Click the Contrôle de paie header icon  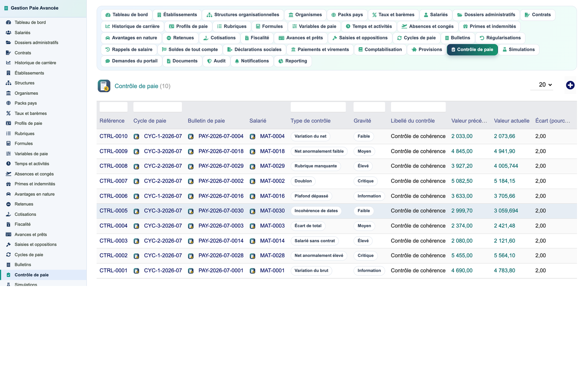(x=104, y=86)
